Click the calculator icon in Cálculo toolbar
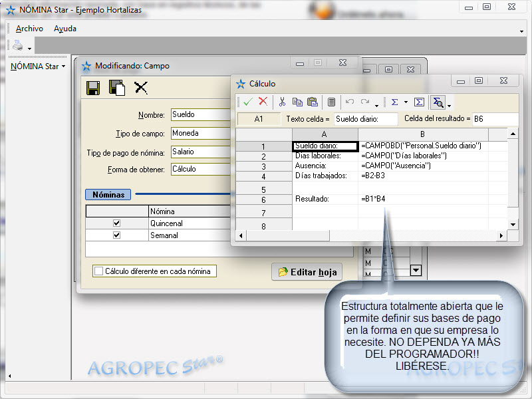Viewport: 532px width, 399px height. pos(331,102)
